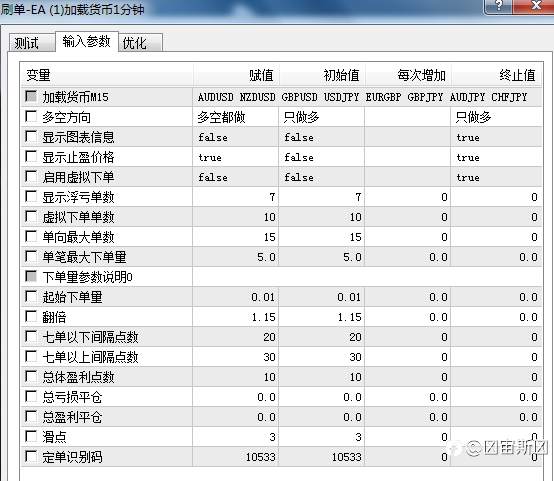Click the 每次增加 column header
Viewport: 554px width, 481px height.
click(x=408, y=75)
